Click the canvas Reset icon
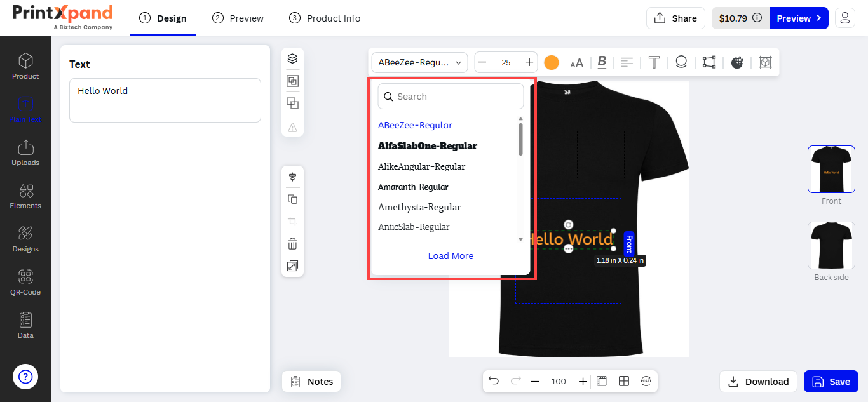This screenshot has width=868, height=402. point(646,381)
